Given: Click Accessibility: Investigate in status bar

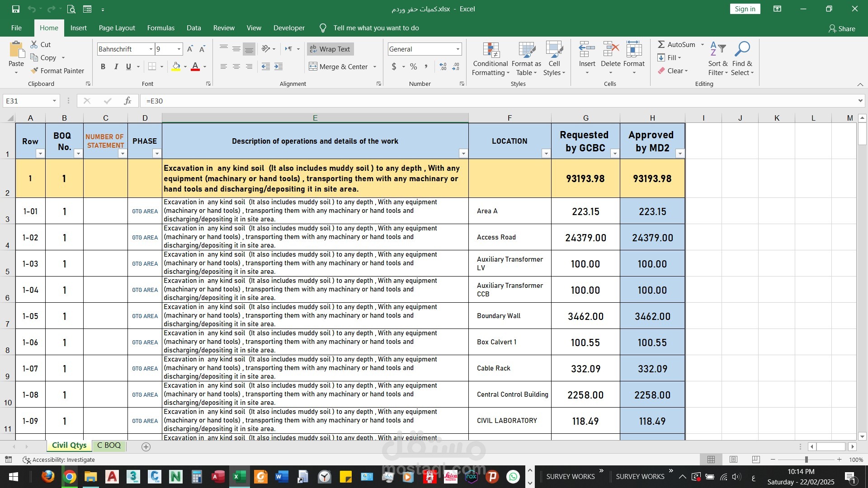Looking at the screenshot, I should pyautogui.click(x=59, y=460).
